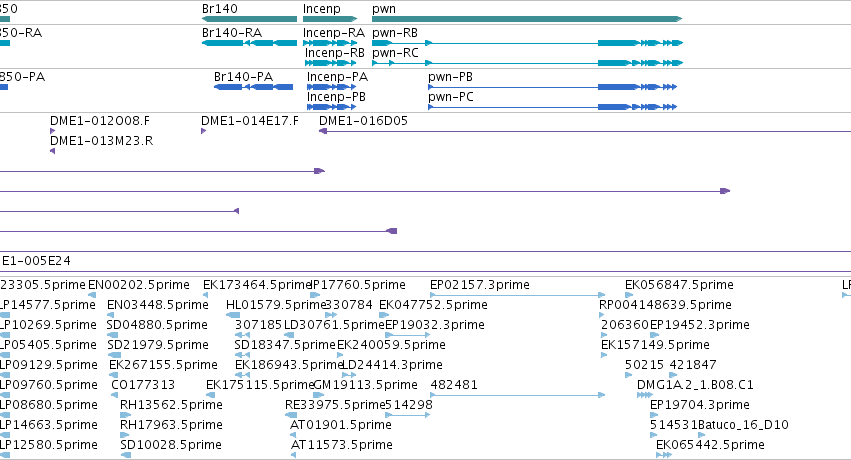Click the 307185 label

(258, 325)
